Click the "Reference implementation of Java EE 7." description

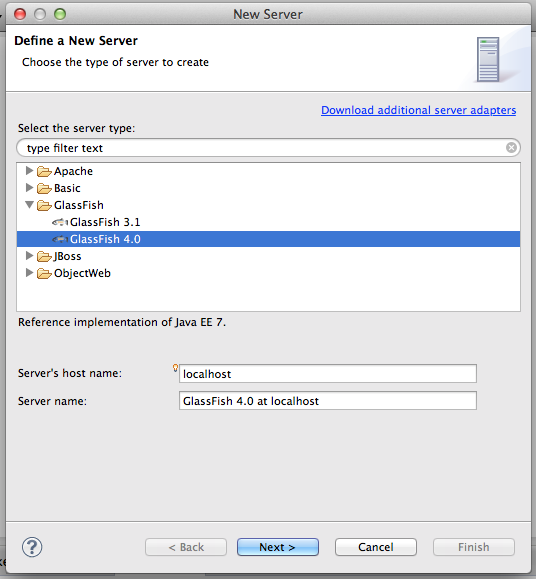pyautogui.click(x=122, y=322)
